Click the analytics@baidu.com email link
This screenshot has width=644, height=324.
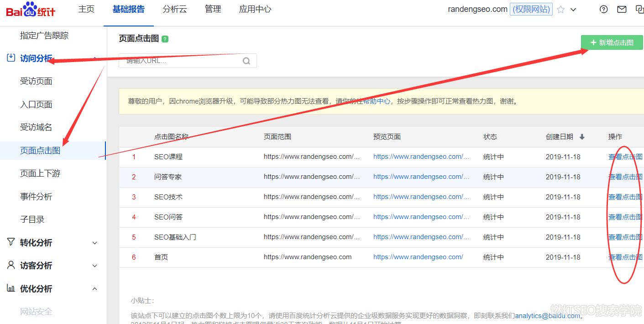(548, 315)
